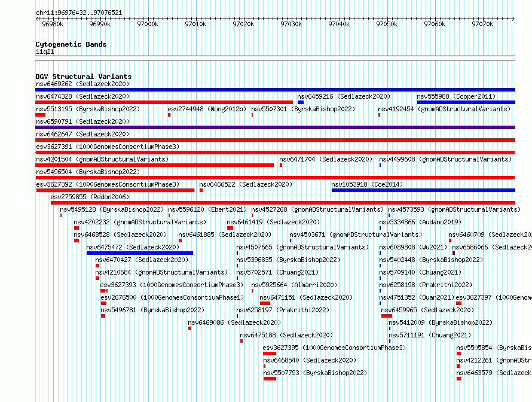Click nsv6469086 (Sedlazeck2020) label
Image resolution: width=532 pixels, height=402 pixels.
click(x=234, y=322)
